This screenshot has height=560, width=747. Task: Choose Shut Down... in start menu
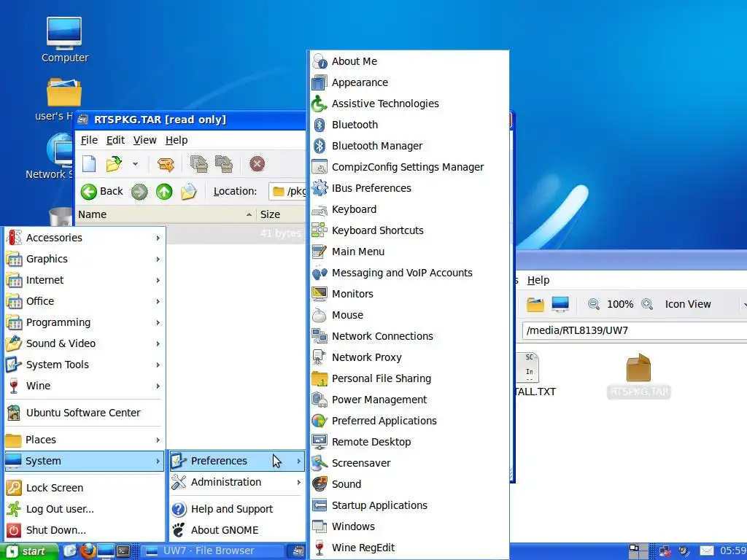[85, 530]
